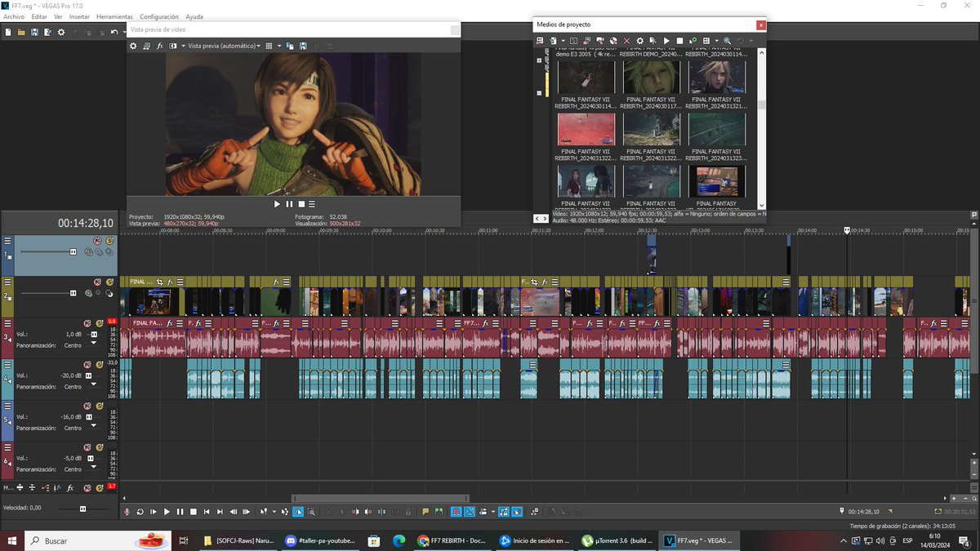
Task: Open the Insertar menu
Action: (x=79, y=16)
